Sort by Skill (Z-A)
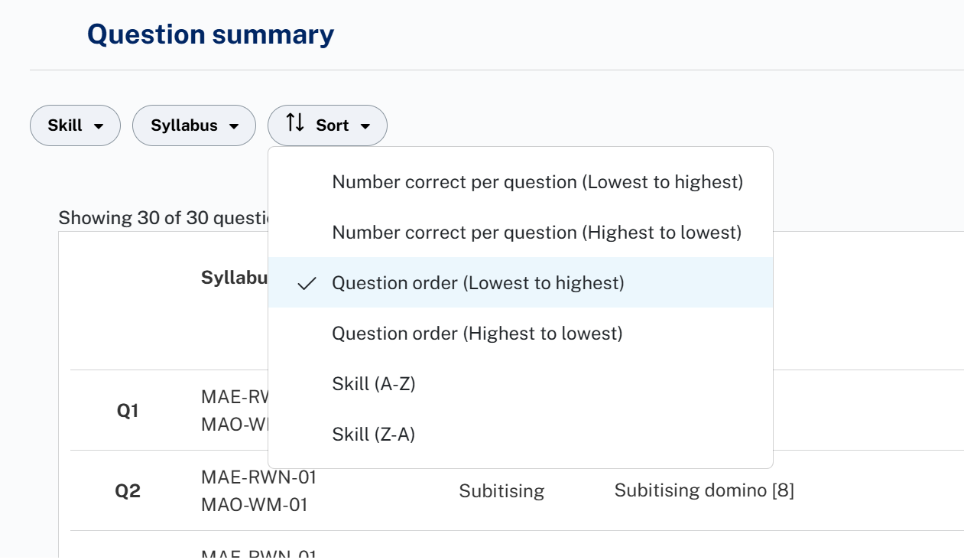The height and width of the screenshot is (558, 964). (520, 434)
